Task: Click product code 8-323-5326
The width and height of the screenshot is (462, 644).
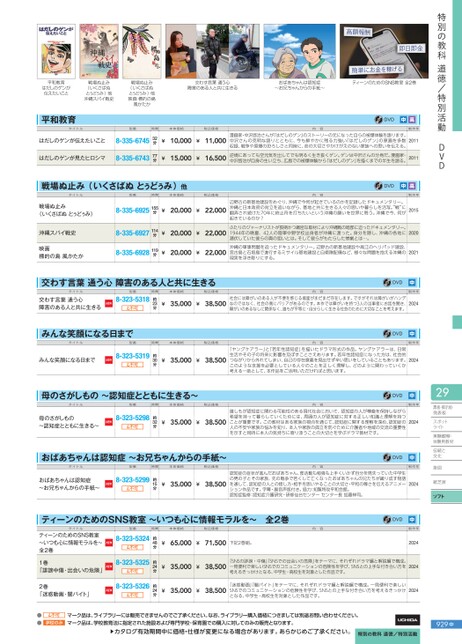Action: click(x=132, y=586)
